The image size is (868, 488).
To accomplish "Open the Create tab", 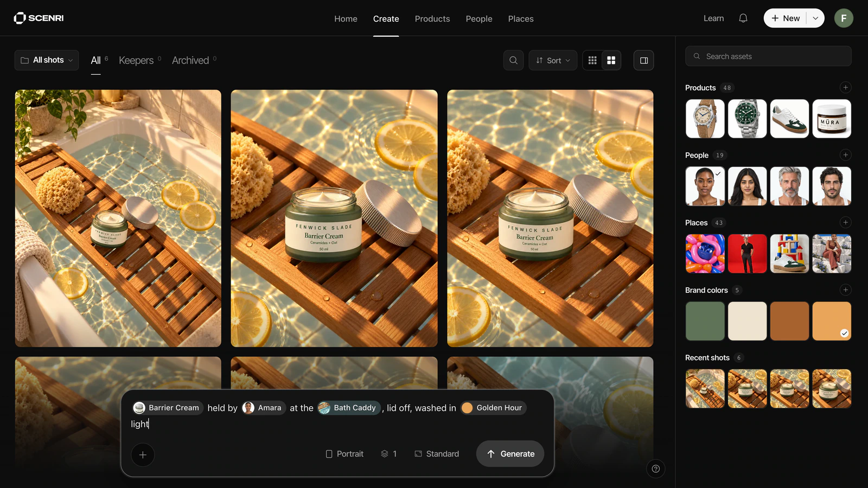I will point(386,18).
